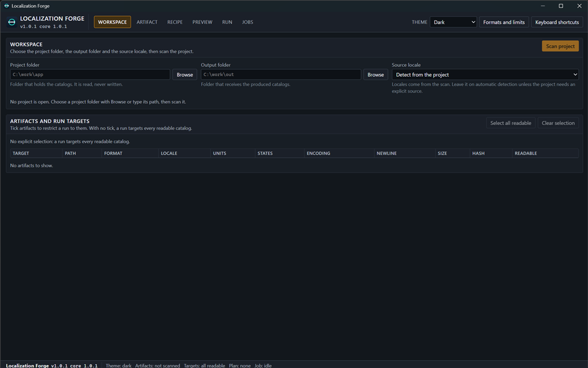
Task: Switch to the Run tab
Action: point(227,22)
